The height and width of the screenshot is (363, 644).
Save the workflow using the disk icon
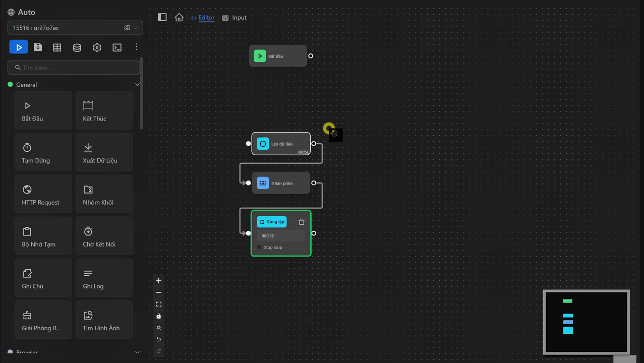coord(38,47)
